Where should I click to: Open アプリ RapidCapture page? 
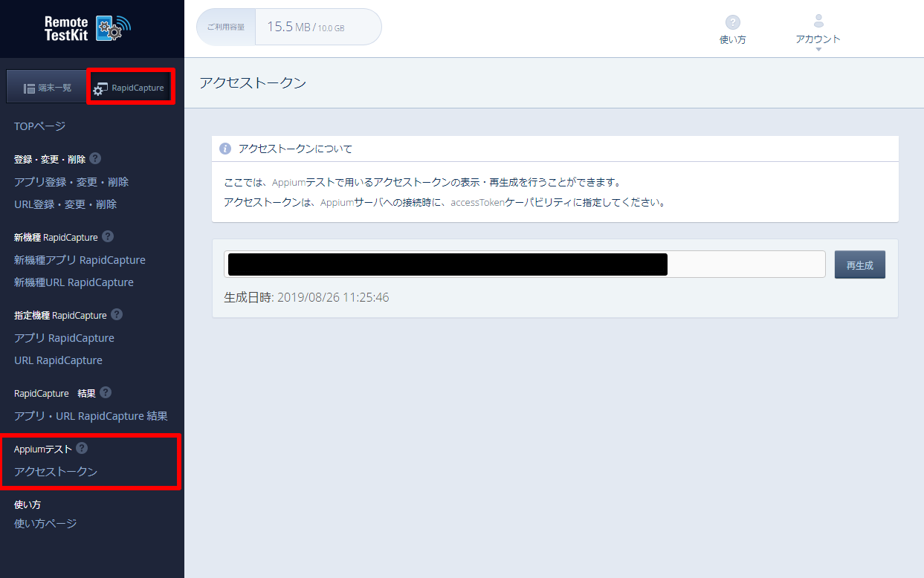(64, 338)
